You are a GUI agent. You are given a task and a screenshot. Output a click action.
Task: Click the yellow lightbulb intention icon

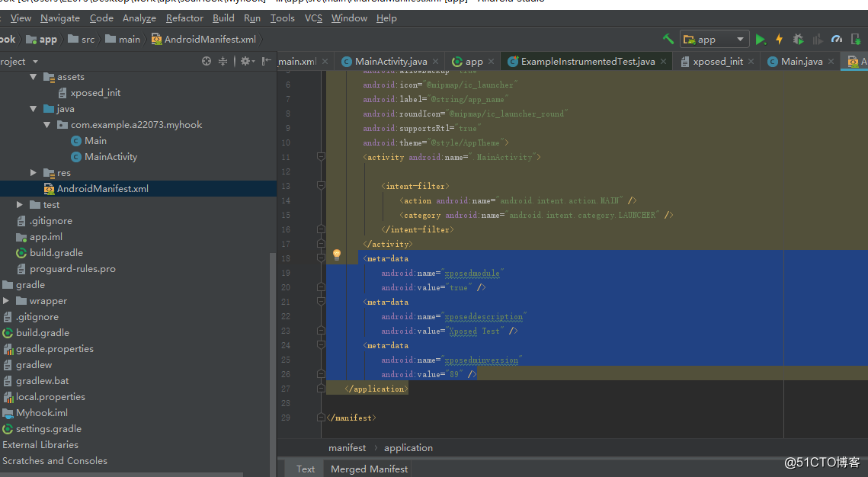tap(337, 255)
